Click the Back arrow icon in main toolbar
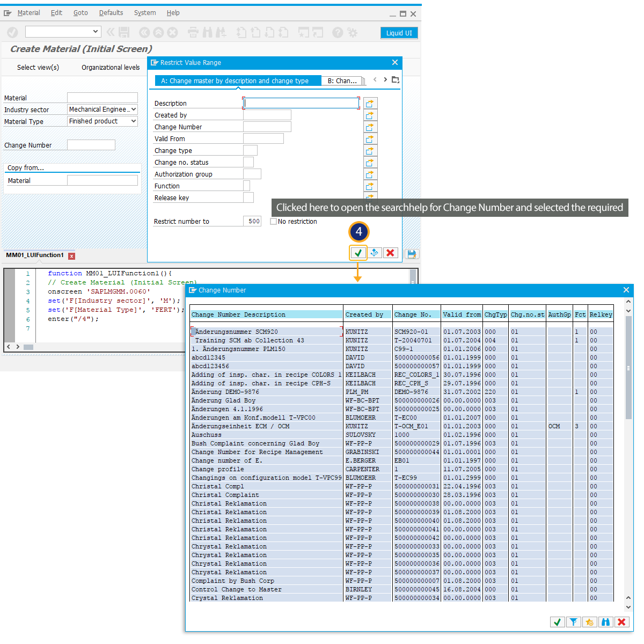Image resolution: width=644 pixels, height=644 pixels. click(144, 32)
